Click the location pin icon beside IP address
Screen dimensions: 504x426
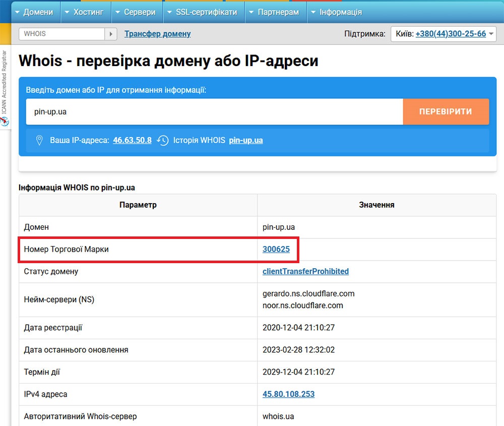click(39, 140)
